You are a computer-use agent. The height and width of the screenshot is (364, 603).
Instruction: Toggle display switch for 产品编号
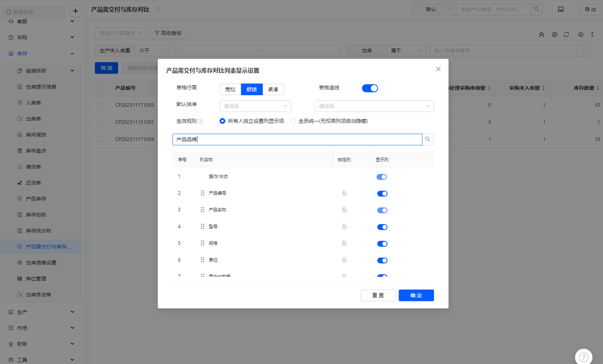click(382, 194)
